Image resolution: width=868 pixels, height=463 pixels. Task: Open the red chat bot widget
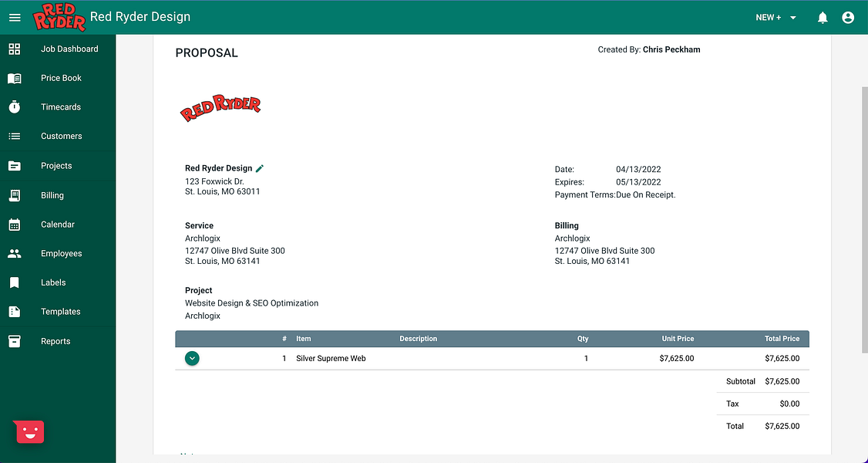[30, 432]
